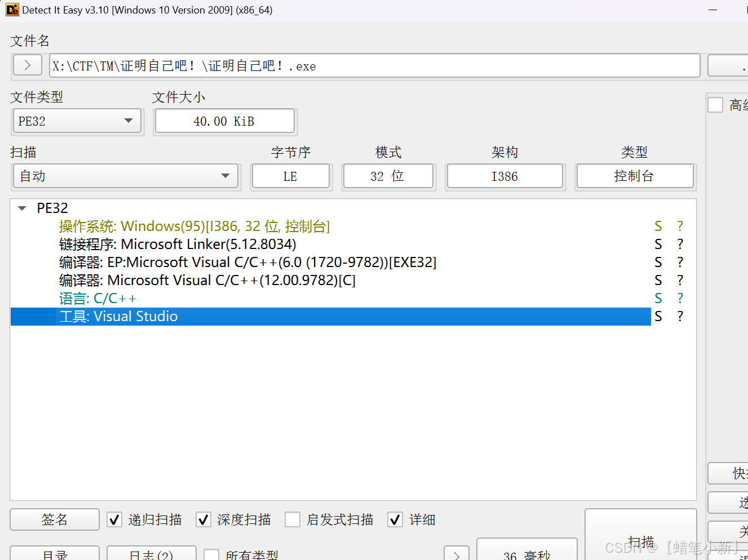Viewport: 748px width, 560px height.
Task: Toggle the checkbox at top right panel
Action: tap(715, 105)
